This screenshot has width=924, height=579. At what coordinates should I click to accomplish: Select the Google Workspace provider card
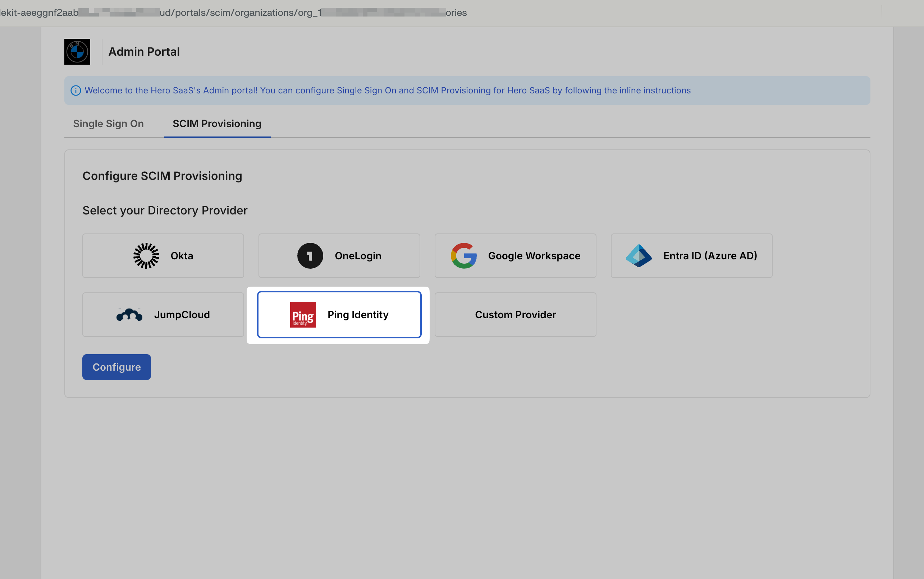[x=515, y=255]
